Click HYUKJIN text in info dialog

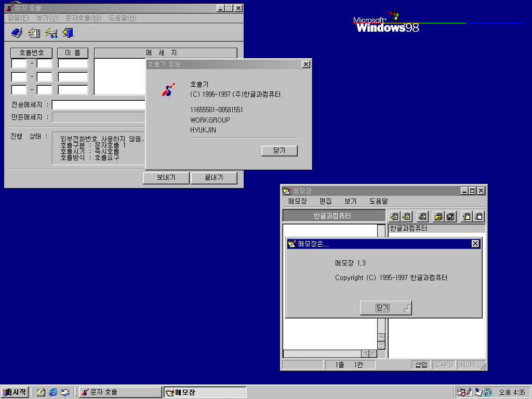[203, 130]
